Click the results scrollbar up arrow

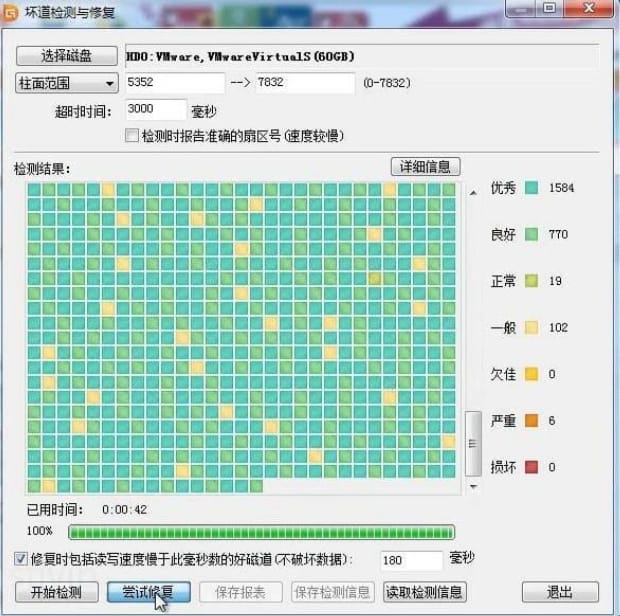473,192
